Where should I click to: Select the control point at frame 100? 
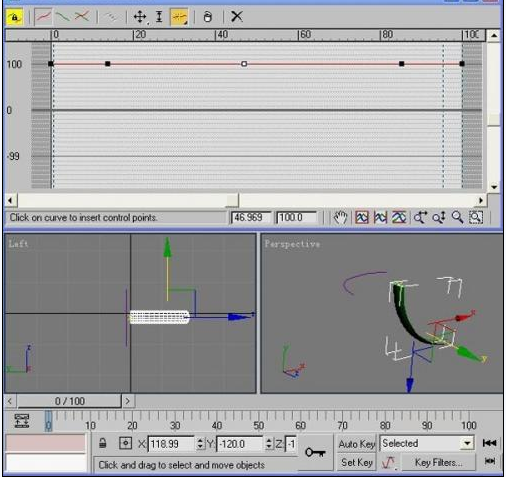pos(462,64)
